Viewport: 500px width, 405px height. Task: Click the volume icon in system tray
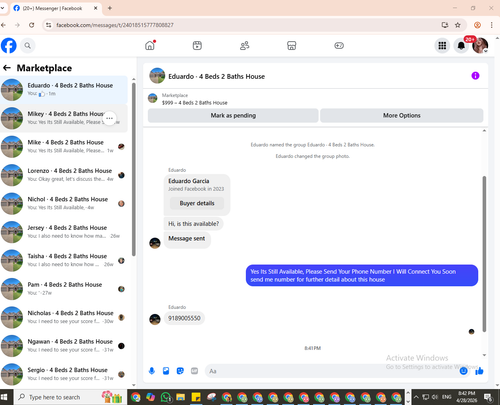coord(435,397)
